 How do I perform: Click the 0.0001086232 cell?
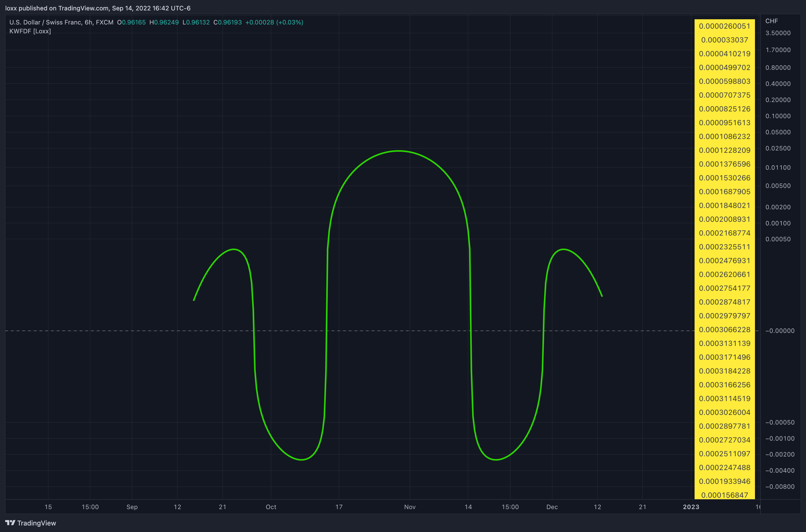coord(725,136)
